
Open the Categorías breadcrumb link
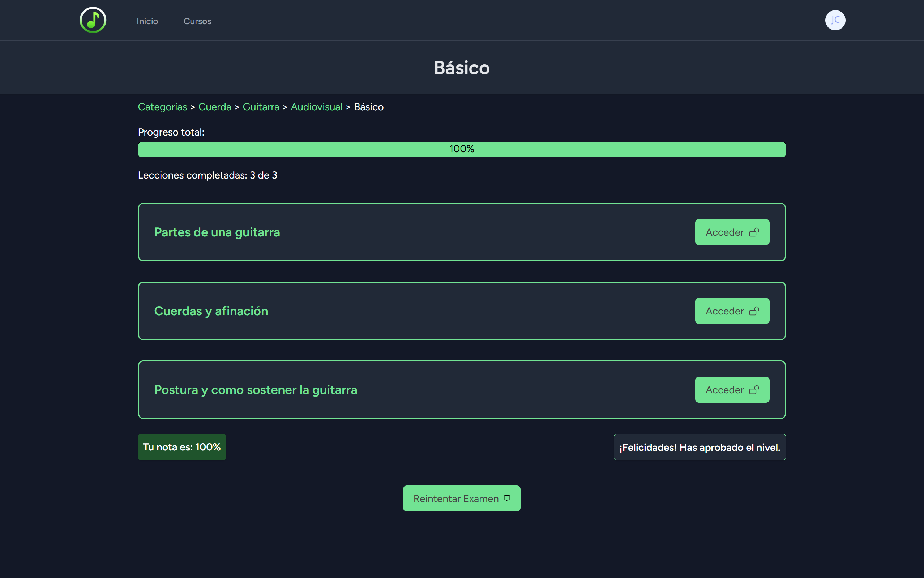[162, 107]
